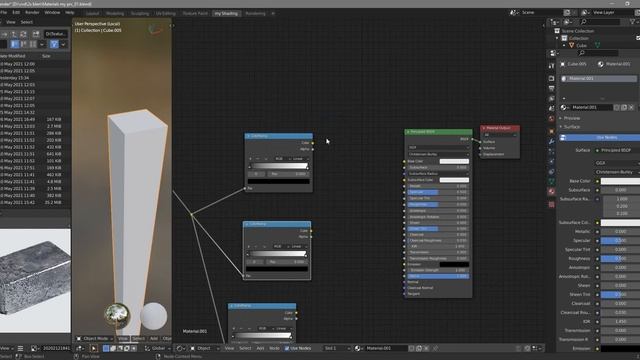Adjust the Specular slider in properties panel
Screen dimensions: 640x360
tap(620, 240)
